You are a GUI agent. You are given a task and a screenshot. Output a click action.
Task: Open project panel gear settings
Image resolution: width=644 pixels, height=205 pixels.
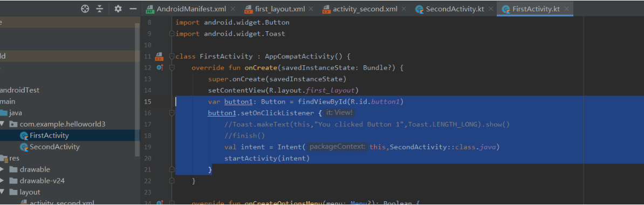click(x=118, y=9)
